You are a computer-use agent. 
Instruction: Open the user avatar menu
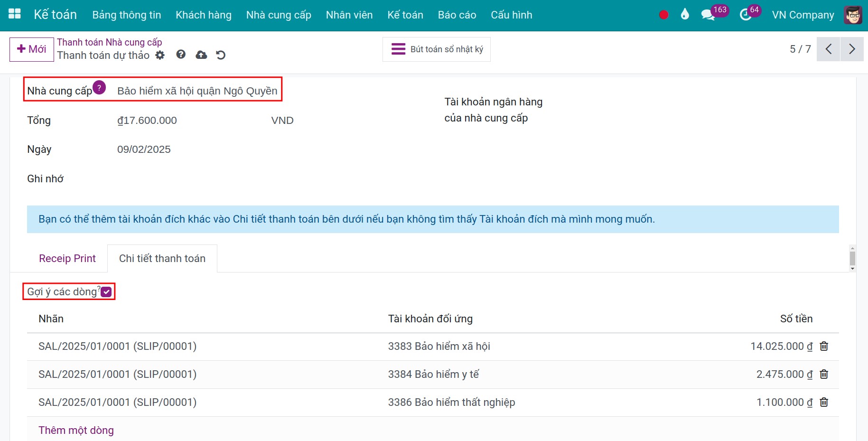coord(853,15)
